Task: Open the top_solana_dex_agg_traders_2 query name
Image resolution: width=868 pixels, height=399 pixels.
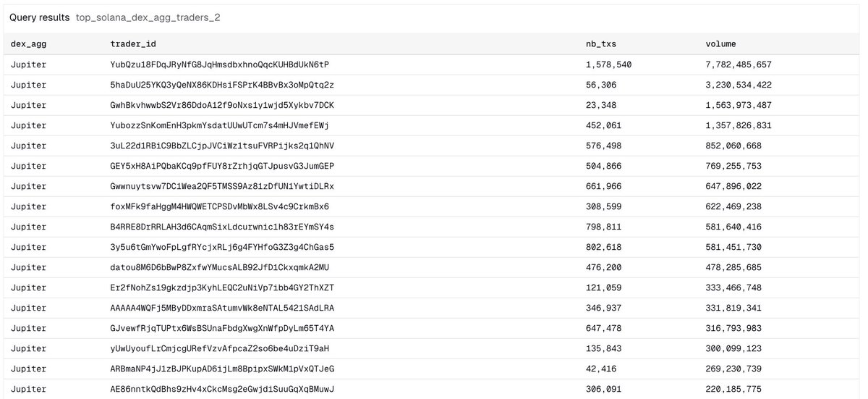Action: [148, 17]
